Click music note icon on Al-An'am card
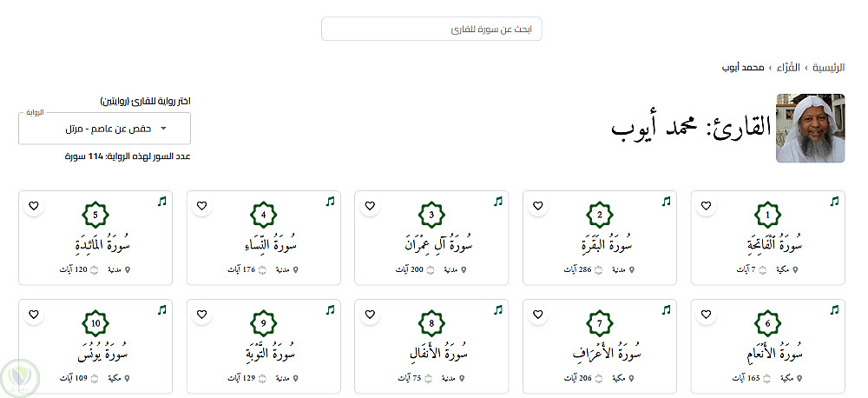The width and height of the screenshot is (868, 398). [834, 310]
